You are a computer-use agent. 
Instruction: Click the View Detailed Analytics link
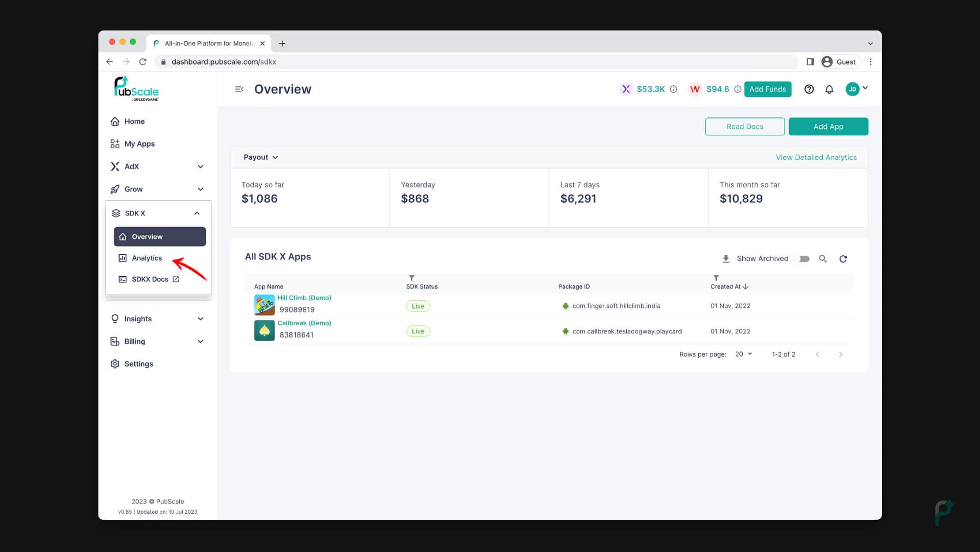(817, 157)
